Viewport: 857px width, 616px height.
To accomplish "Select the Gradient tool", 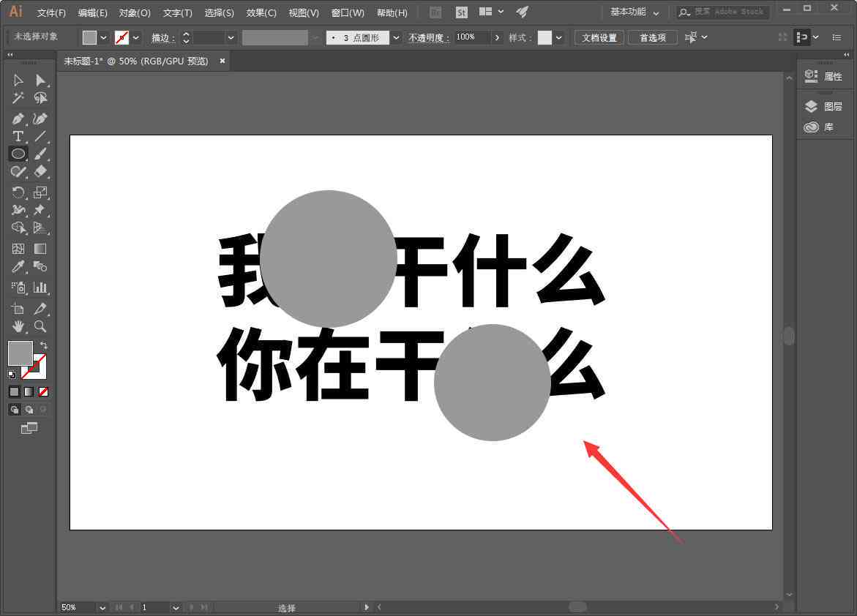I will [x=40, y=249].
